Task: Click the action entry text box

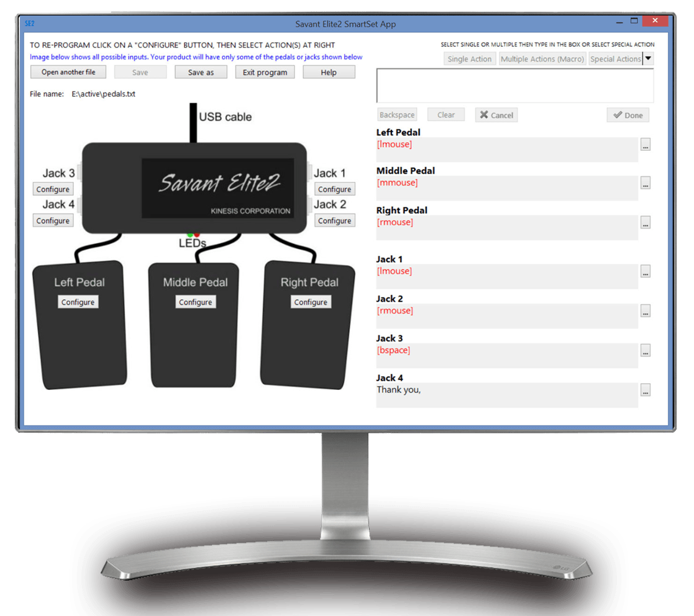Action: pyautogui.click(x=514, y=86)
